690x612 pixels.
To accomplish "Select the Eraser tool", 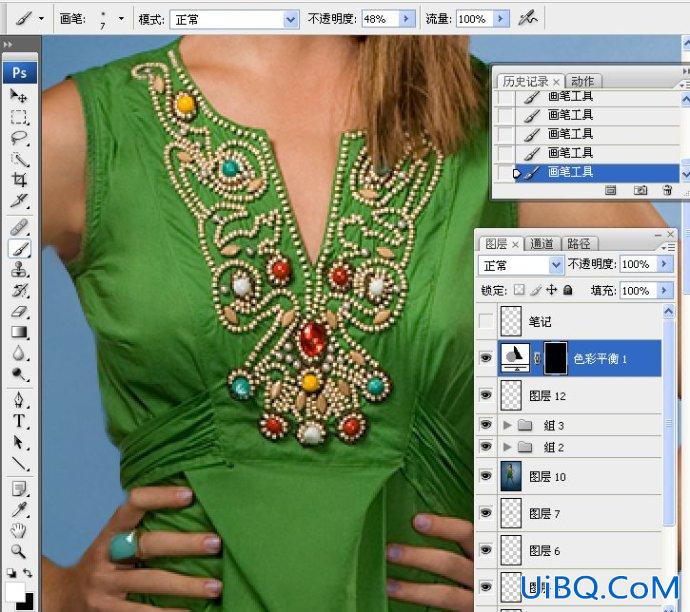I will [x=18, y=312].
